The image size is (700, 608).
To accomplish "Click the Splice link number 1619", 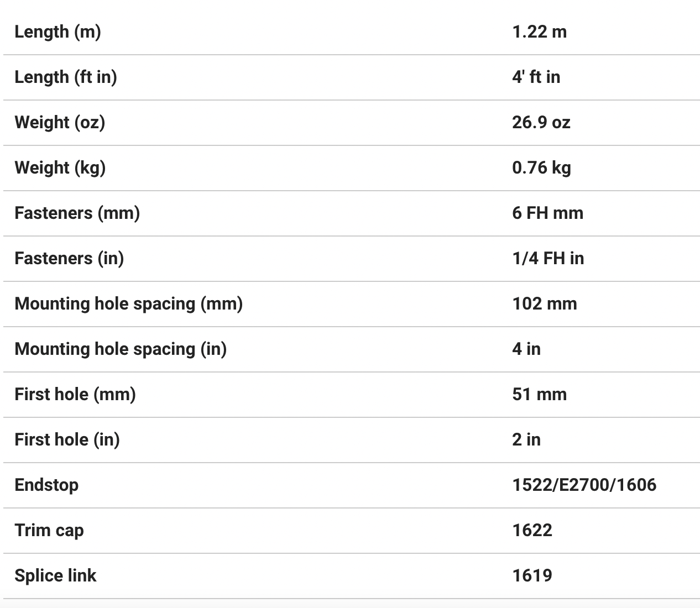I will (532, 576).
